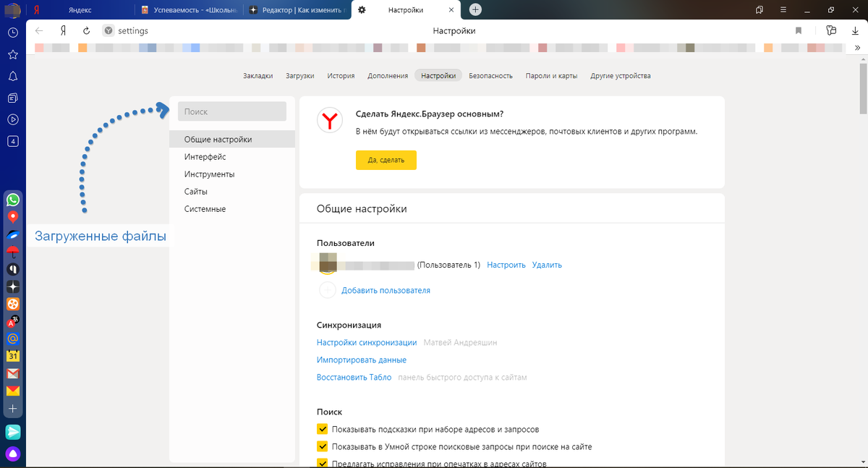Toggle showing suggestions when typing addresses
This screenshot has height=468, width=868.
[x=323, y=429]
